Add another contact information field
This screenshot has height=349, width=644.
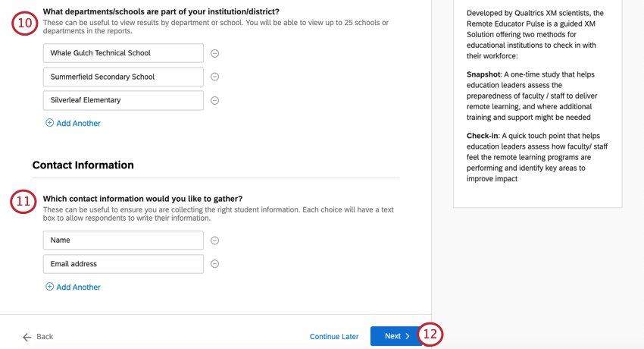coord(78,287)
